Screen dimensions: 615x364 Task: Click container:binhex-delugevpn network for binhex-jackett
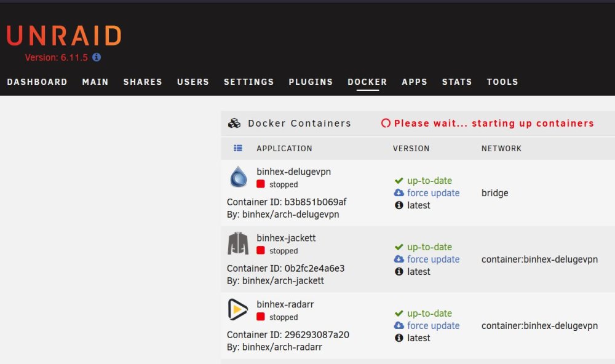point(540,259)
